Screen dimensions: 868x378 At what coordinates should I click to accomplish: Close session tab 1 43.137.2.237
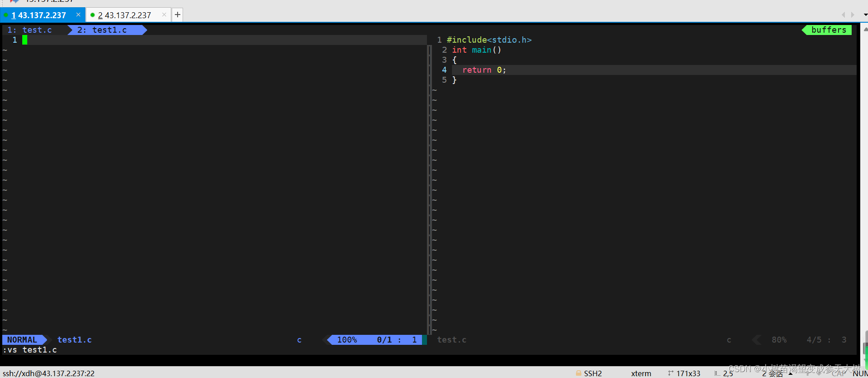coord(78,15)
